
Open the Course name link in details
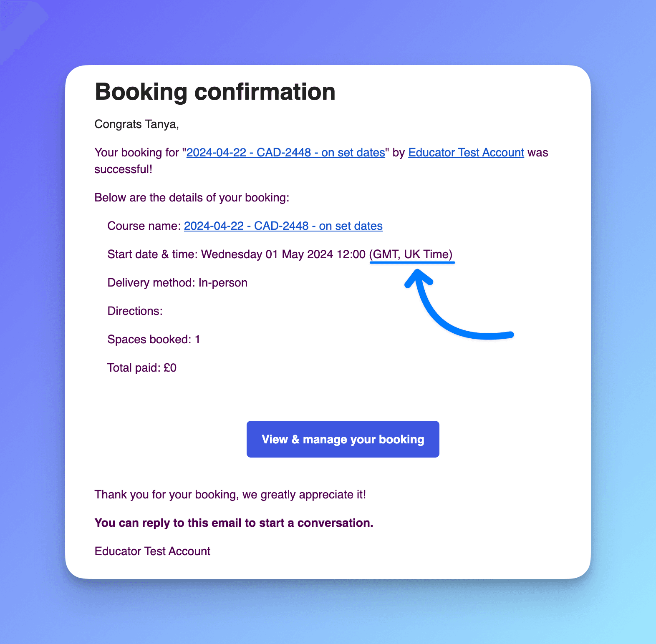283,226
